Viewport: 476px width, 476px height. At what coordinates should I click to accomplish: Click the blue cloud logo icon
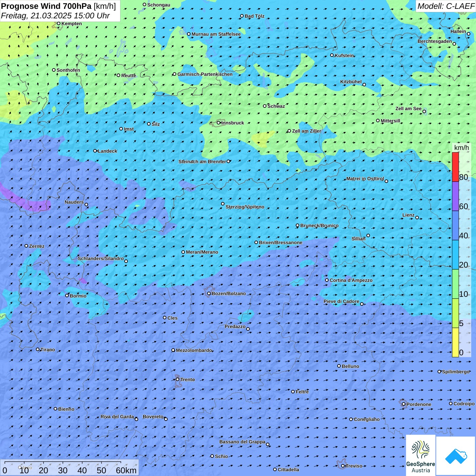(x=456, y=456)
